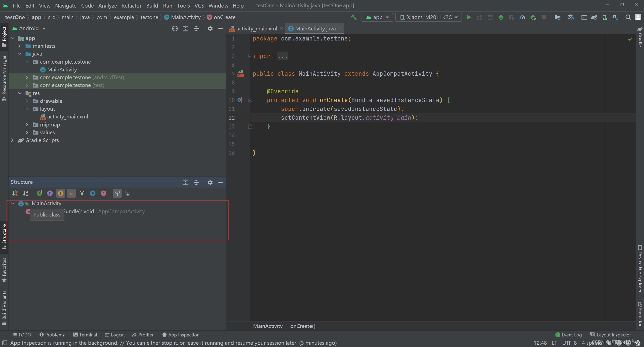
Task: Toggle Show Fields orange f icon
Action: [x=61, y=193]
